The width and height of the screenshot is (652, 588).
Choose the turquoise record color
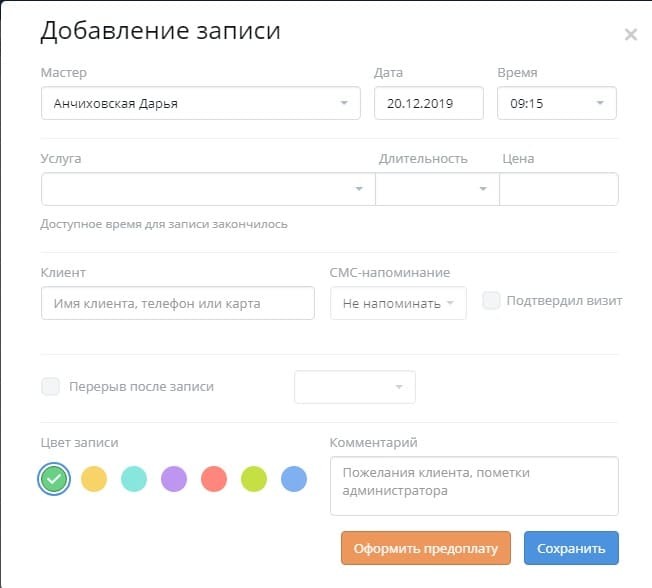coord(134,479)
